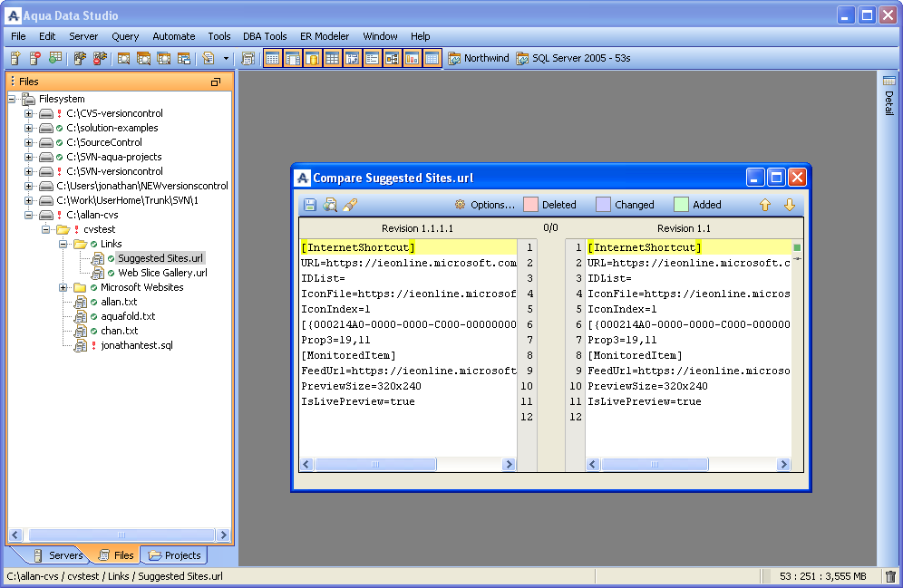Jump to previous difference with up arrow
This screenshot has height=588, width=903.
pyautogui.click(x=764, y=205)
